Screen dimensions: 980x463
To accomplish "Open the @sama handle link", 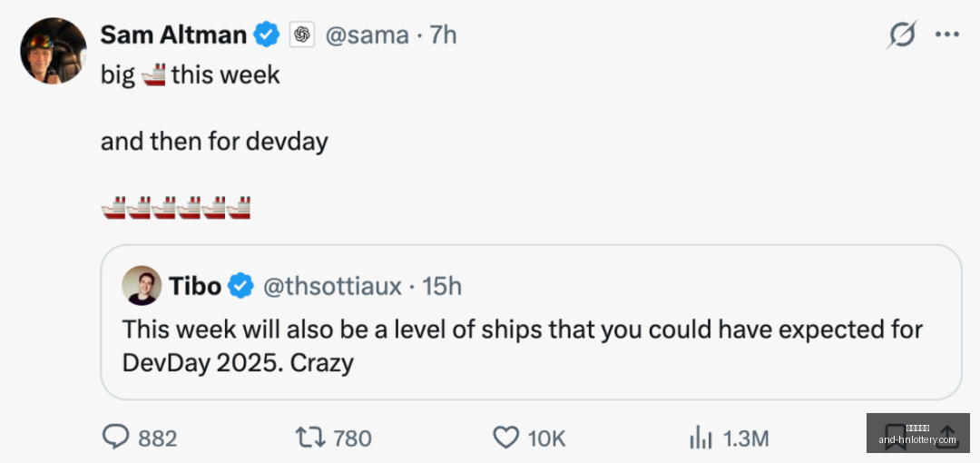I will [x=367, y=35].
